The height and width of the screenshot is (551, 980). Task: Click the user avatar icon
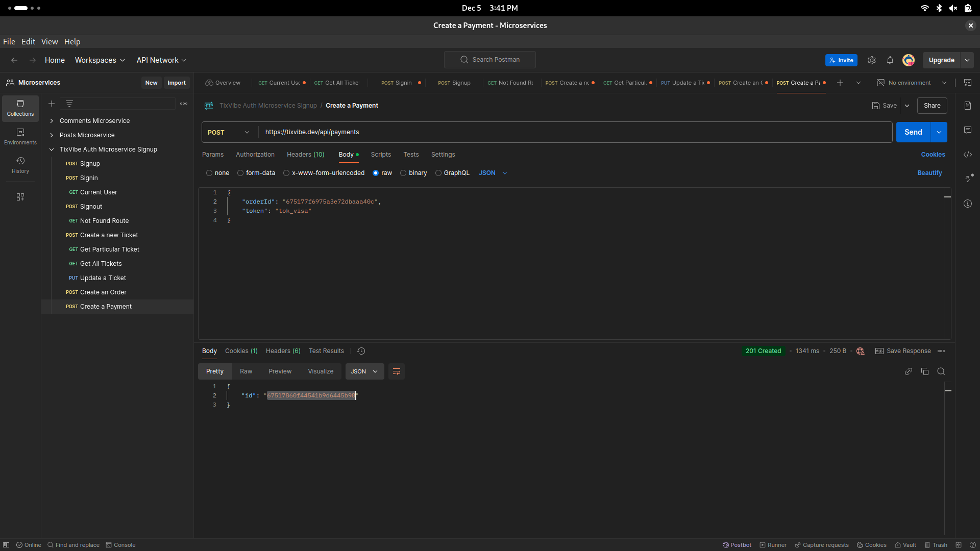pyautogui.click(x=909, y=60)
